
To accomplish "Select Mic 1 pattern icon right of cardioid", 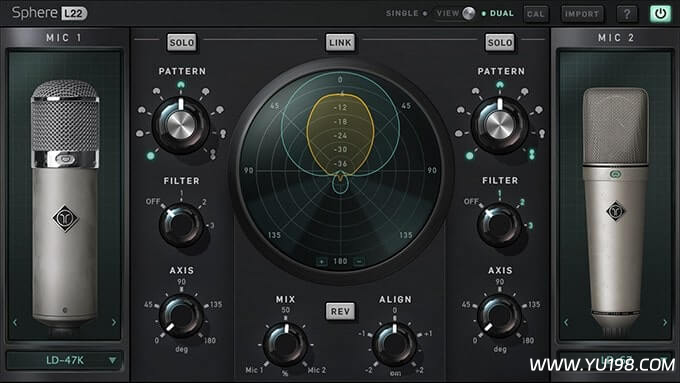I will pyautogui.click(x=205, y=92).
